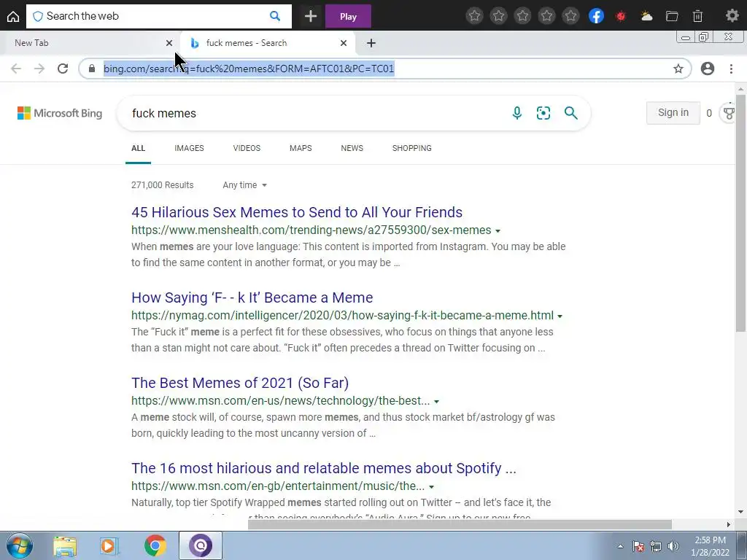Viewport: 747px width, 560px height.
Task: Click the Bing search magnifier button
Action: tap(570, 113)
